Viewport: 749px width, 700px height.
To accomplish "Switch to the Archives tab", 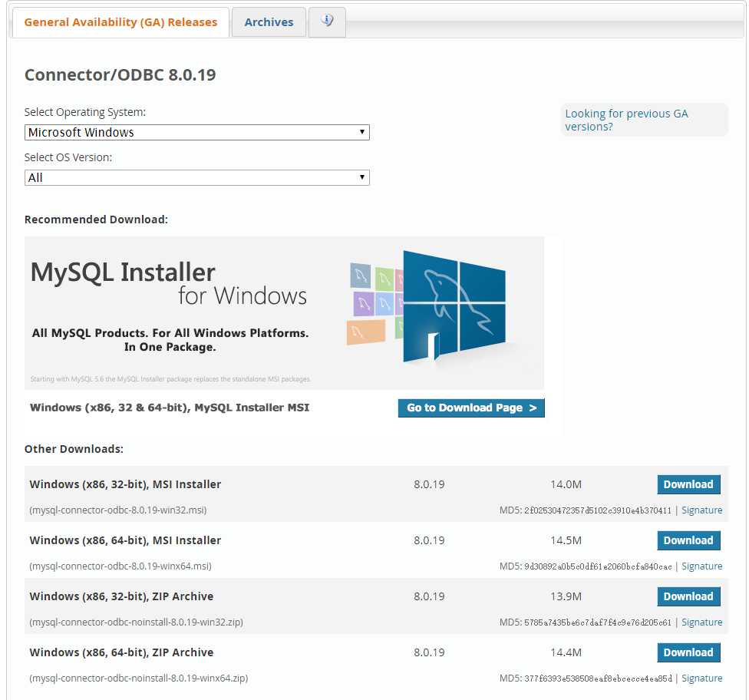I will [x=269, y=22].
